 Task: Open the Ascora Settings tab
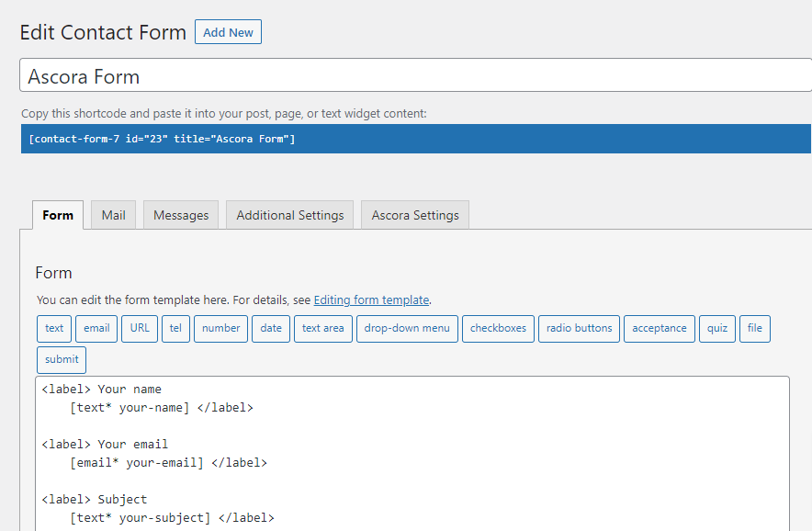pos(415,215)
